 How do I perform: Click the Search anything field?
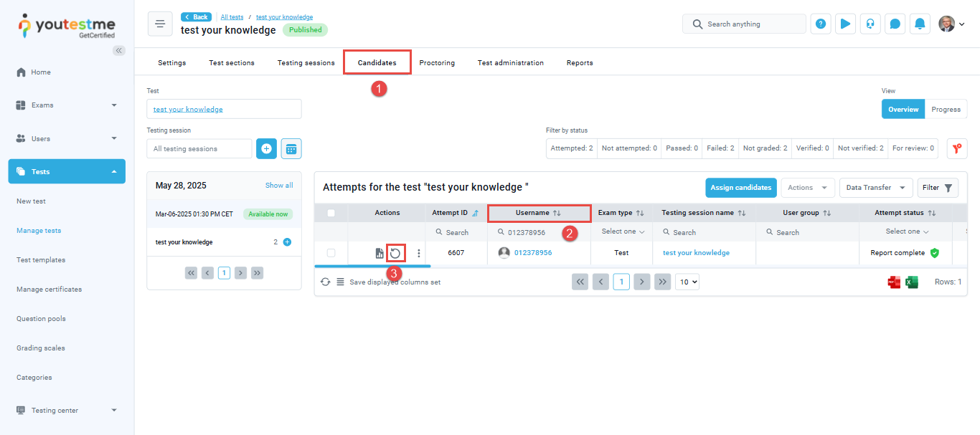744,24
